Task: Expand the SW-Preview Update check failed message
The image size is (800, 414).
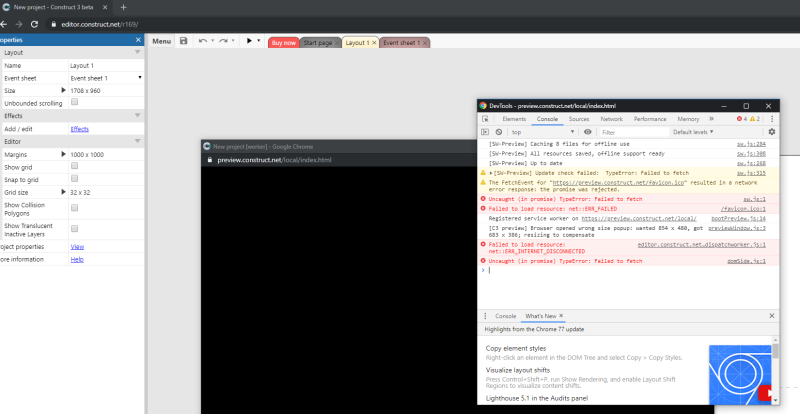Action: [x=491, y=173]
